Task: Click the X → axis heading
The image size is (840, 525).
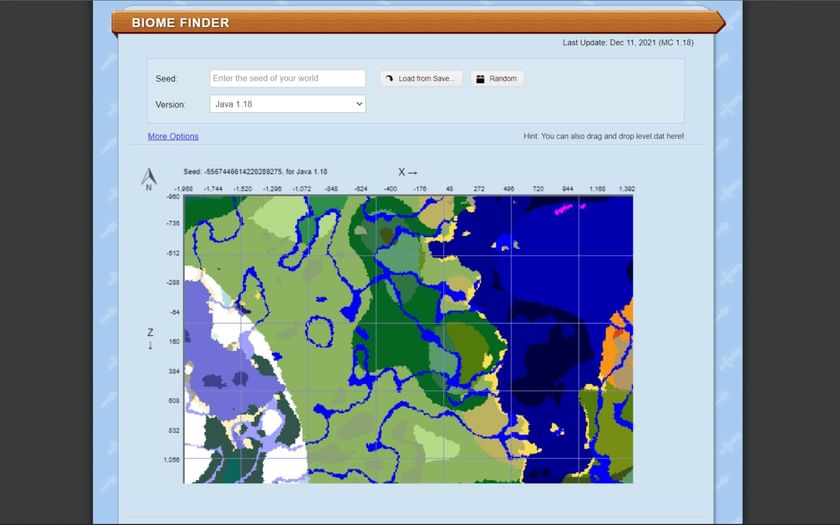Action: [x=408, y=172]
